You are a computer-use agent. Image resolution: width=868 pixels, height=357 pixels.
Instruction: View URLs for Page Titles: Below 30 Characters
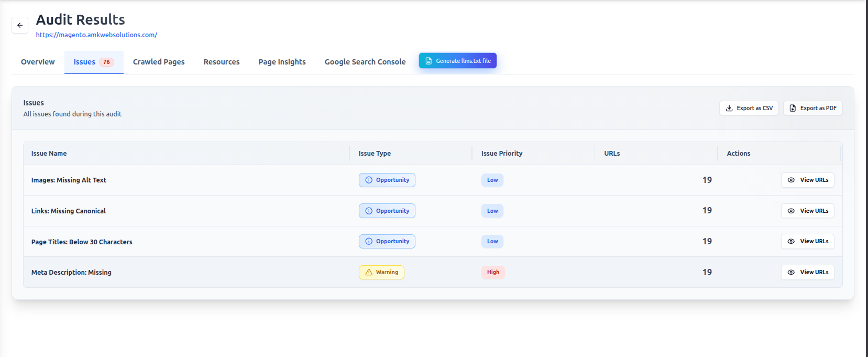pos(807,241)
